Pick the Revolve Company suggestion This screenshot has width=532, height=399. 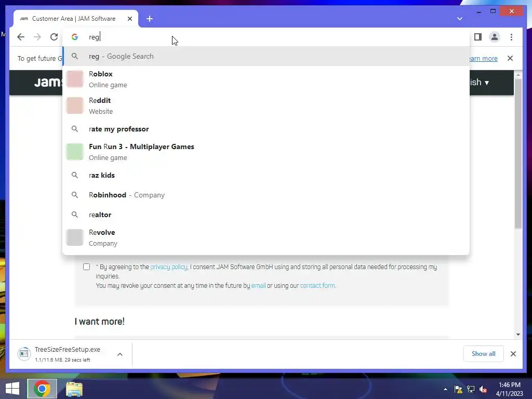tap(267, 237)
